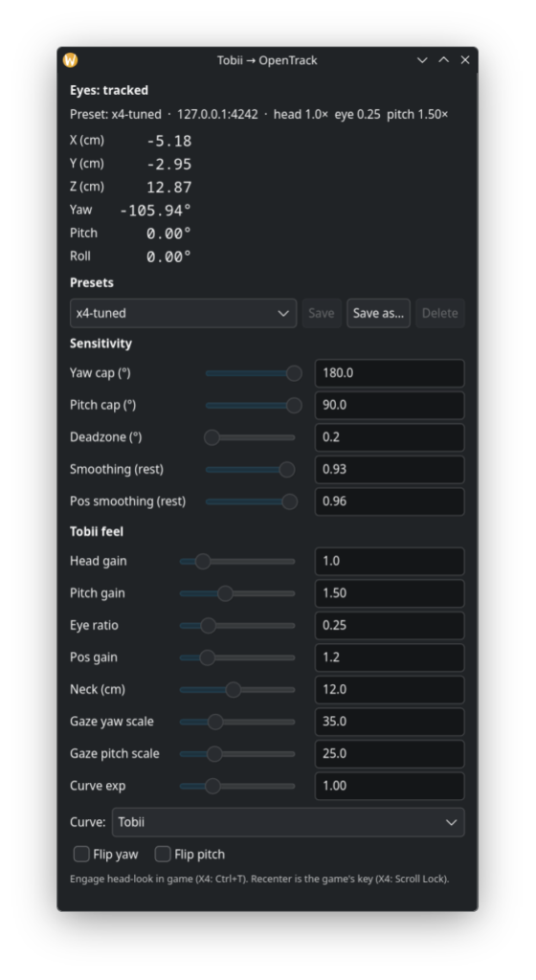Adjust the Pos smoothing (rest) slider
Viewport: 536px width, 980px height.
(x=251, y=501)
